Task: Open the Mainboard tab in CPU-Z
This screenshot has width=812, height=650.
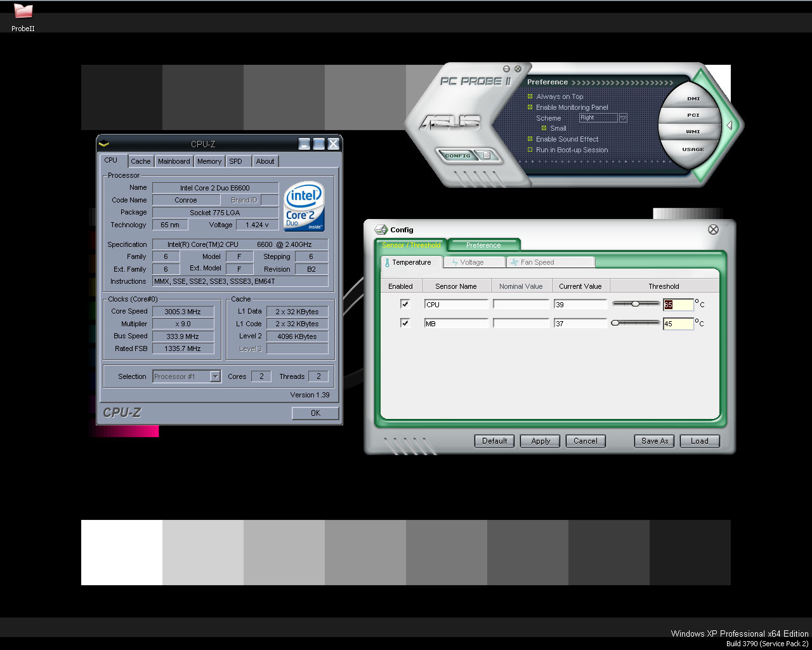Action: (174, 161)
